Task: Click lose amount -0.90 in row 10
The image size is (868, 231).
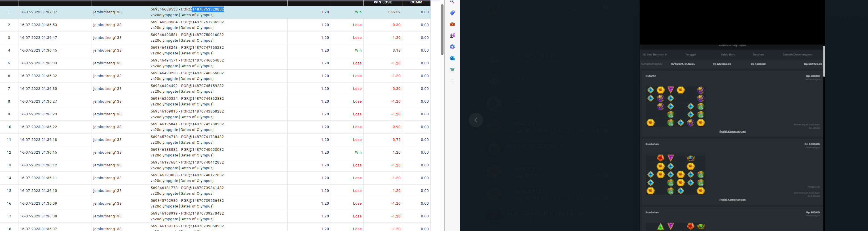Action: (x=396, y=127)
